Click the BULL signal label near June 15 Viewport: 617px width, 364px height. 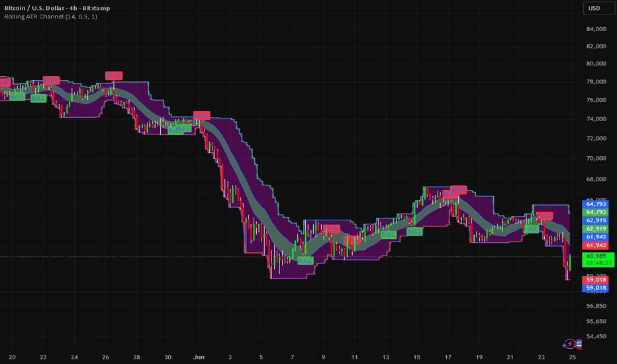414,232
